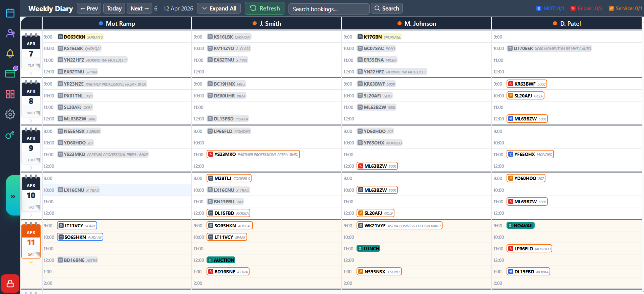Click the Expand All dropdown button

(219, 8)
